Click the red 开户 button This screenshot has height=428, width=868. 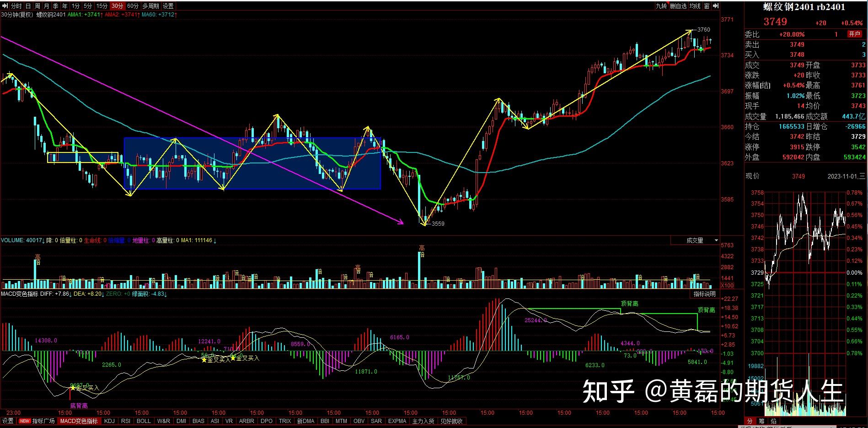(x=854, y=34)
